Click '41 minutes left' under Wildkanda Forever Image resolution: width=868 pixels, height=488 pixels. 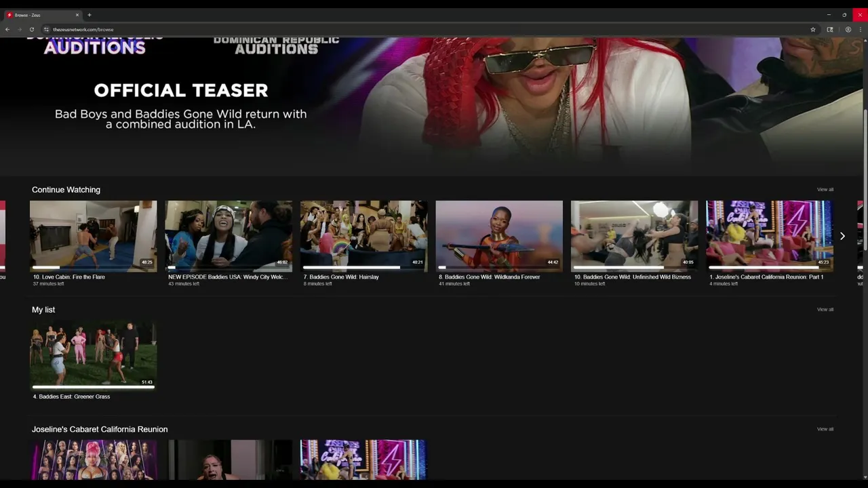click(454, 284)
